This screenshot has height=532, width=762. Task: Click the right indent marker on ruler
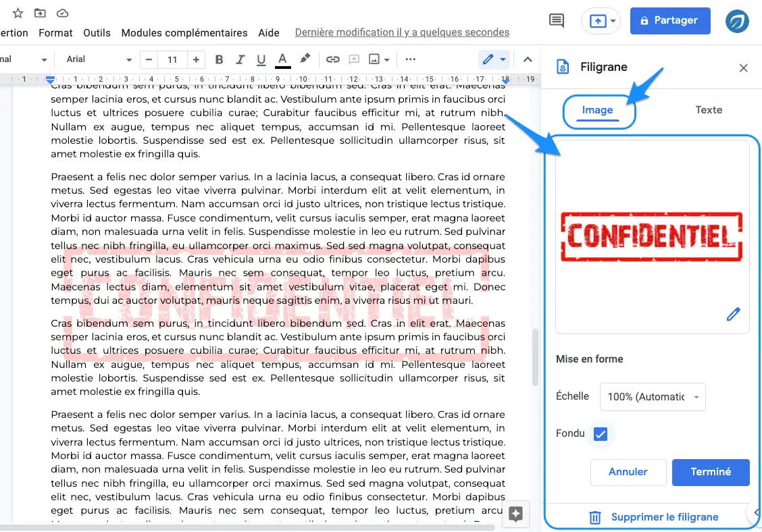pos(505,80)
